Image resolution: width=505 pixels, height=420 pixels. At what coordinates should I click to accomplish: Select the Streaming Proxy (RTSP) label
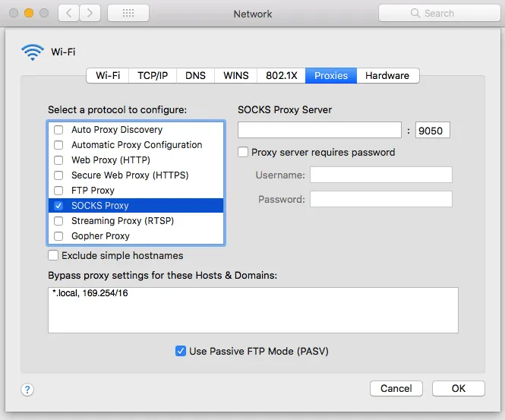point(122,221)
